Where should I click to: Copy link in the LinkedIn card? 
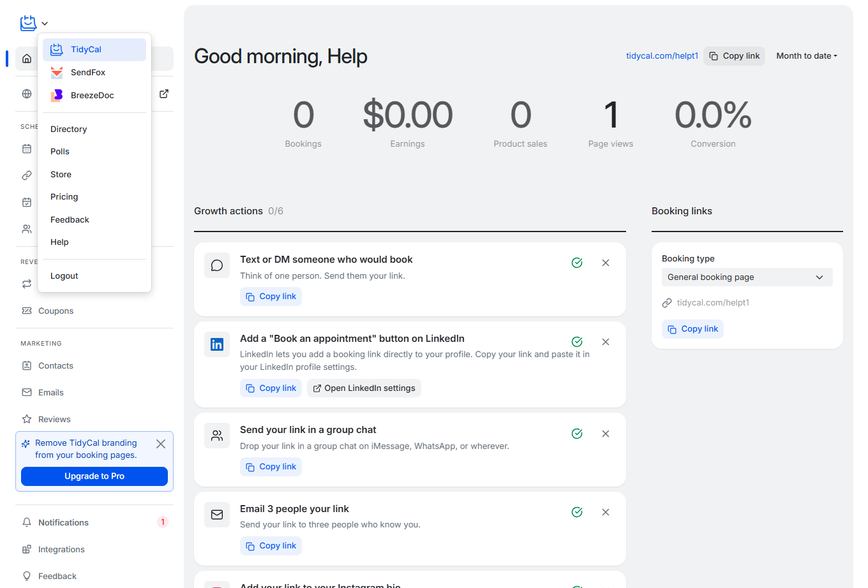tap(271, 388)
